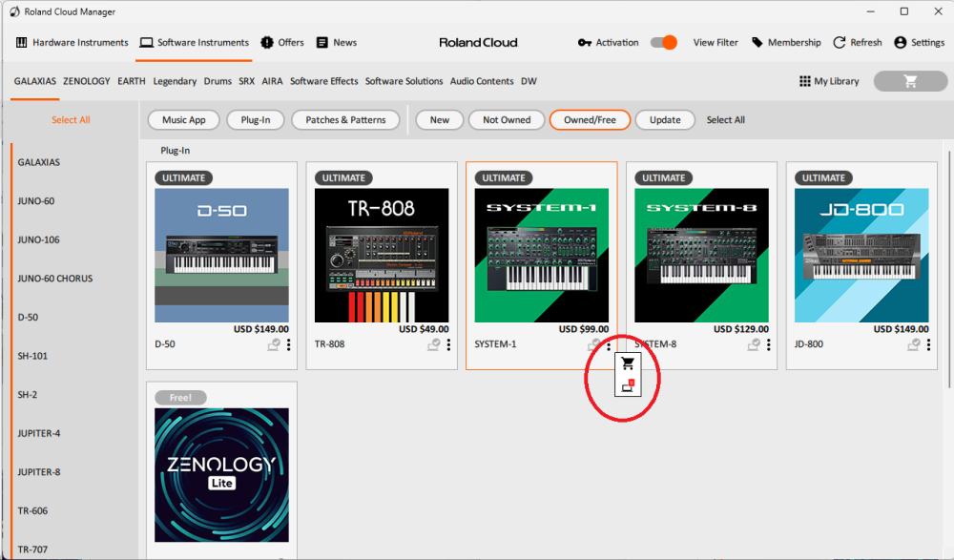The image size is (954, 560).
Task: Toggle the New filter
Action: click(440, 120)
